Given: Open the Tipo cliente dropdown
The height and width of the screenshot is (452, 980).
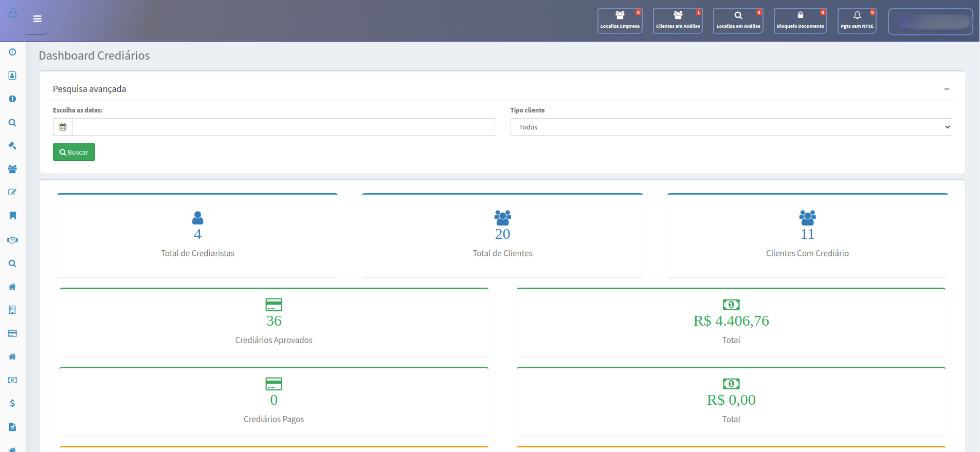Looking at the screenshot, I should [x=731, y=127].
